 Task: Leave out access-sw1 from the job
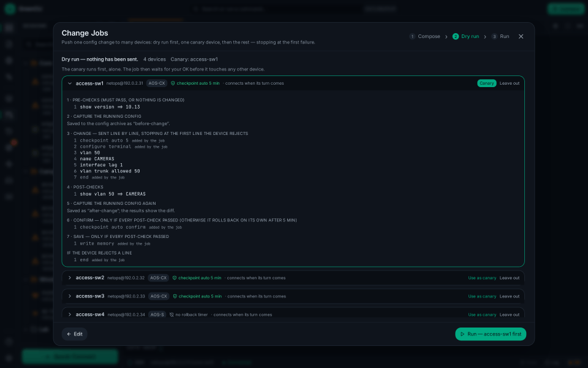[509, 83]
